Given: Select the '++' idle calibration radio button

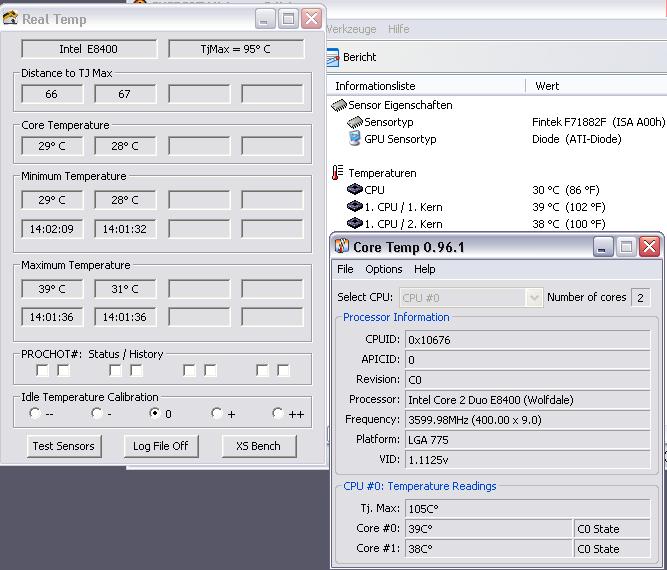Looking at the screenshot, I should [x=278, y=413].
